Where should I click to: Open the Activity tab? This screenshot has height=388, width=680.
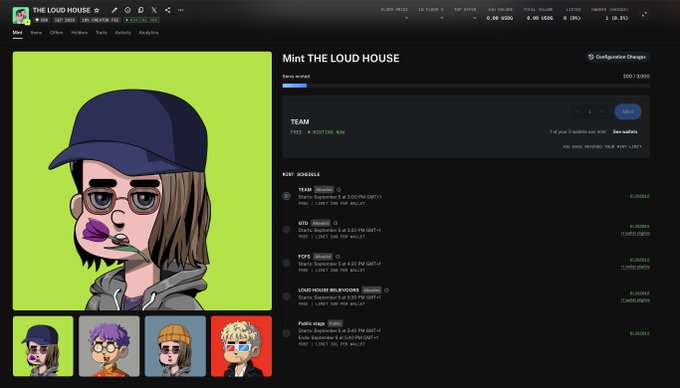[123, 33]
